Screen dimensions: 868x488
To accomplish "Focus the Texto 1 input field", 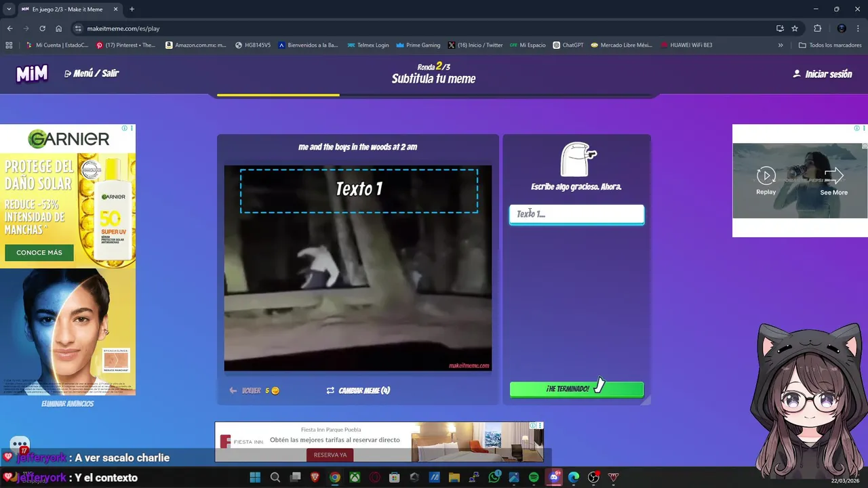I will point(576,214).
